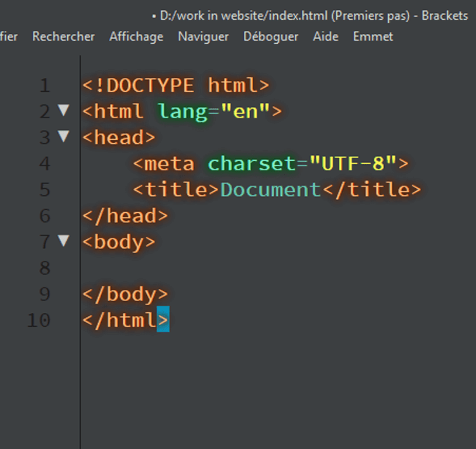Click line number 1 in the gutter
This screenshot has width=476, height=449.
click(45, 85)
